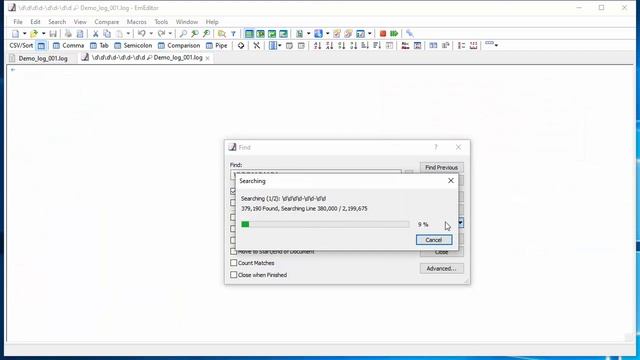Click the red Stop macro icon
The height and width of the screenshot is (360, 640).
click(383, 33)
